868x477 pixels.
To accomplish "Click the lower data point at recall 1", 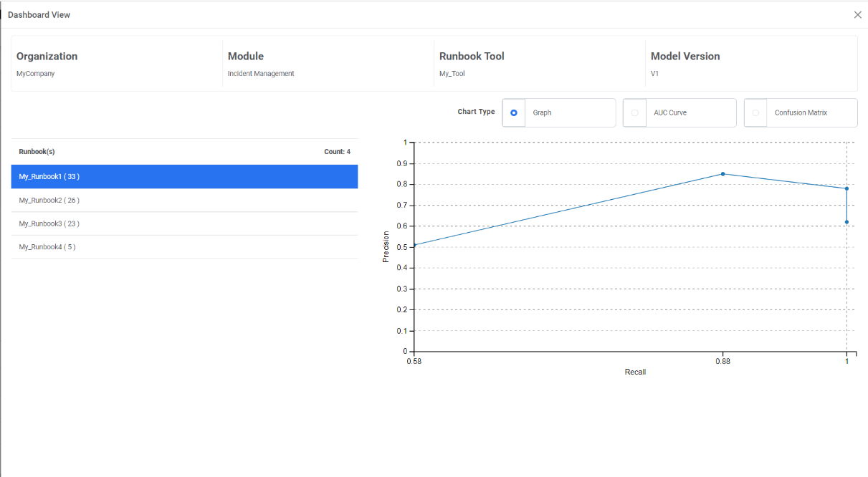I will point(846,222).
